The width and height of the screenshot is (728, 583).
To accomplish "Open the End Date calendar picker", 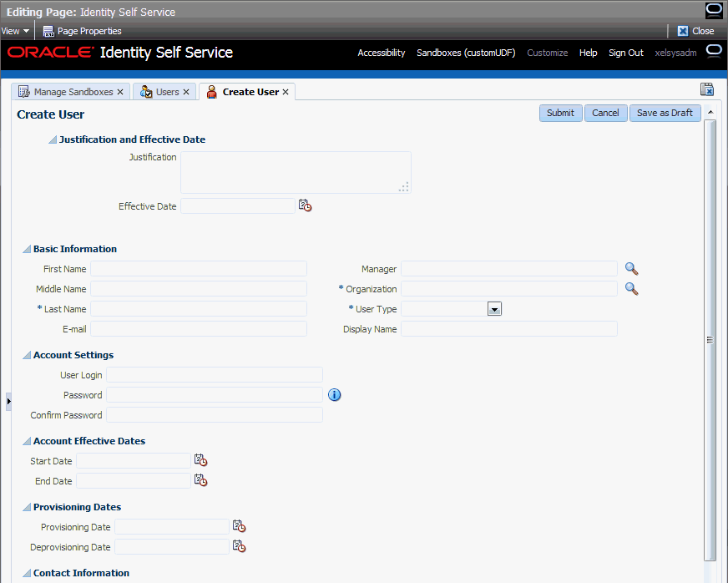I will click(x=200, y=480).
